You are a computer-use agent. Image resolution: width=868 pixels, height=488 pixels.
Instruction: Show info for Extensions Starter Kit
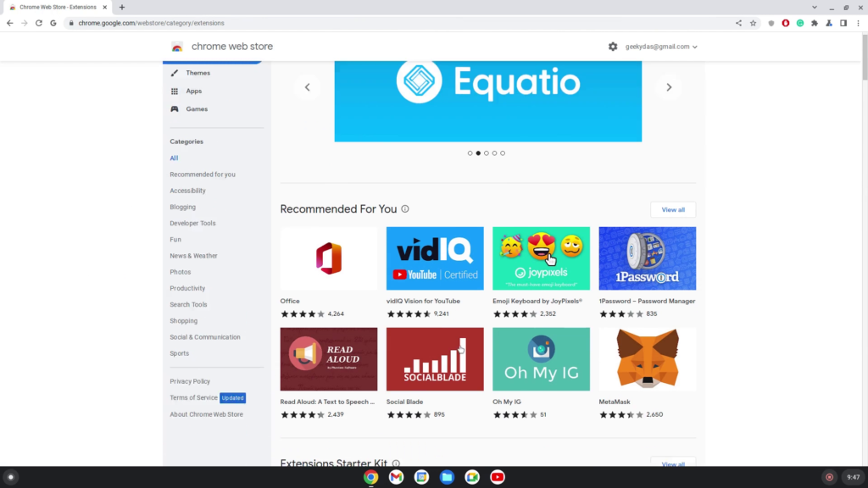coord(396,463)
